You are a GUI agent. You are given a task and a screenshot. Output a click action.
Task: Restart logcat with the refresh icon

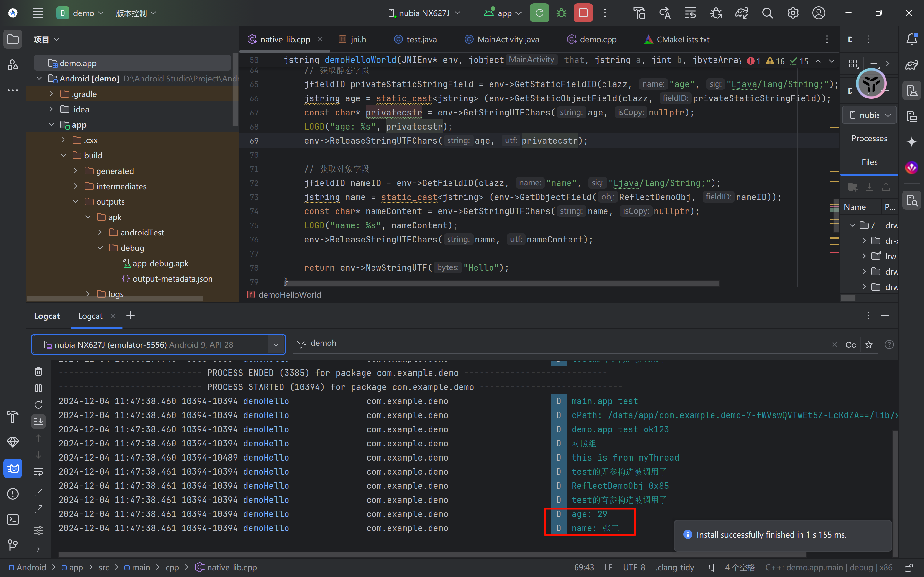tap(38, 404)
